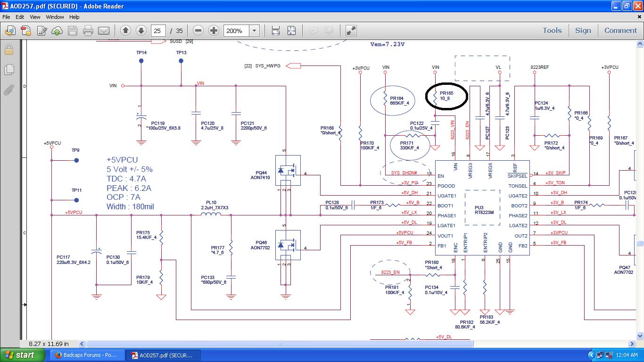Open the Window menu
Viewport: 644px width, 362px height.
(x=55, y=17)
